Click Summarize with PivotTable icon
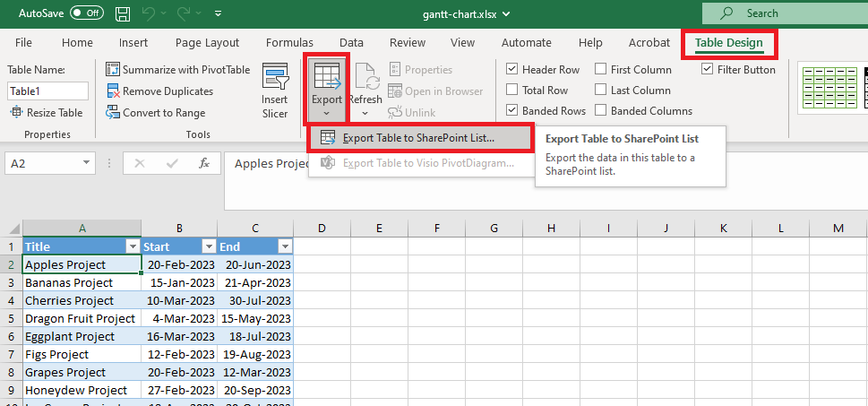Screen dimensions: 868x406 click(x=113, y=70)
